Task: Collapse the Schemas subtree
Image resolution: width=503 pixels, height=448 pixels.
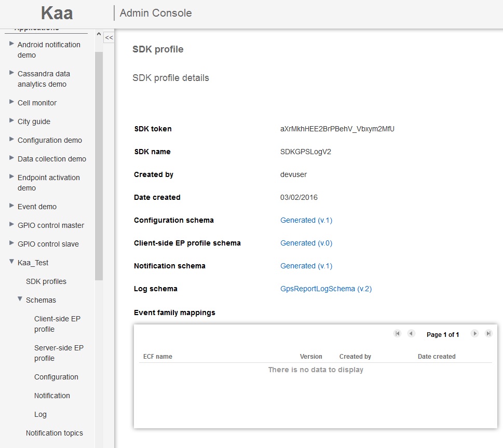Action: 20,299
